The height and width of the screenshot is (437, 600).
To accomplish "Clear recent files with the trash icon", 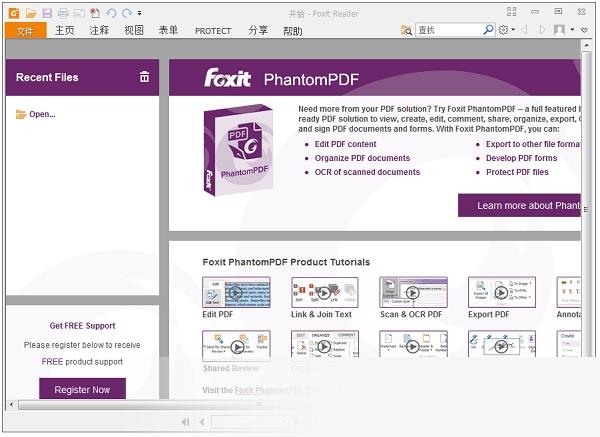I will coord(144,77).
